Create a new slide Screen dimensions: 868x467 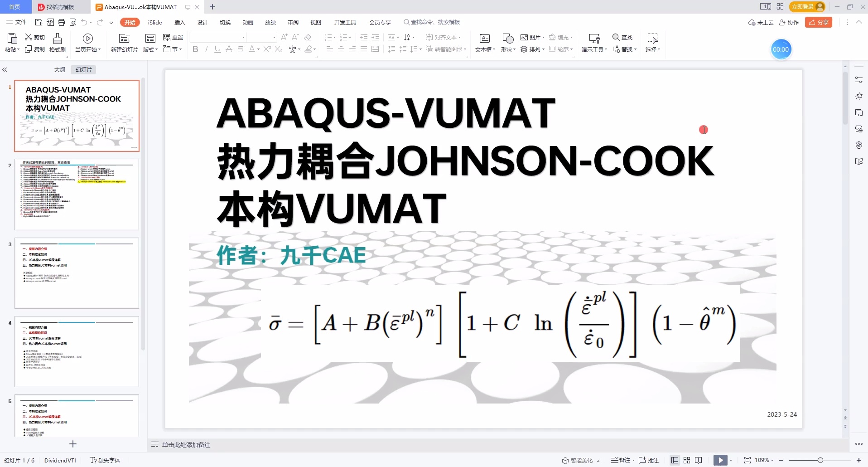pos(124,43)
